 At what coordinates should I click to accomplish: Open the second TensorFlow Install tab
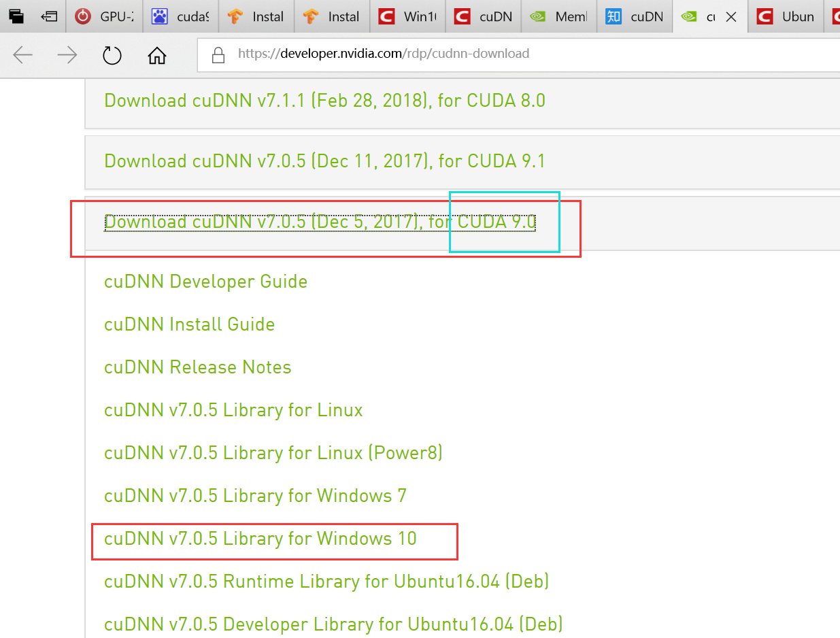(x=332, y=16)
